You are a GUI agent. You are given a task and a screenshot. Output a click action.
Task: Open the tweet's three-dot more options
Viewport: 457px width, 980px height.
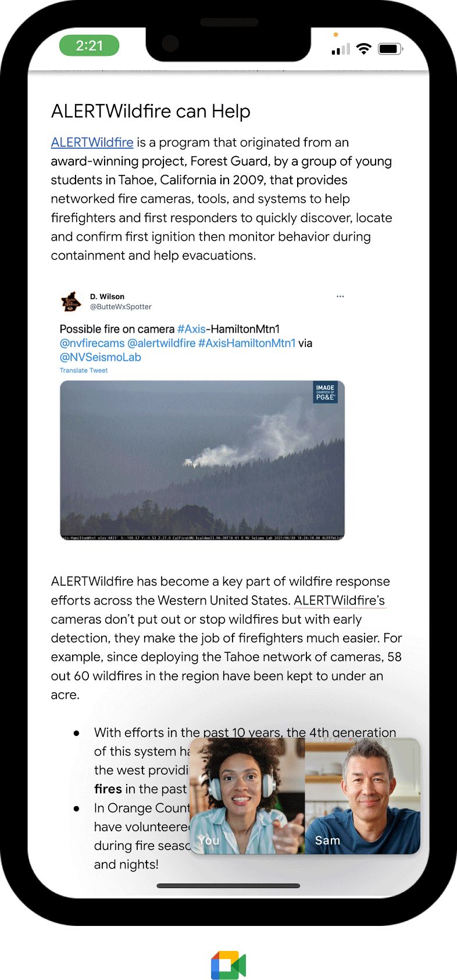(340, 296)
